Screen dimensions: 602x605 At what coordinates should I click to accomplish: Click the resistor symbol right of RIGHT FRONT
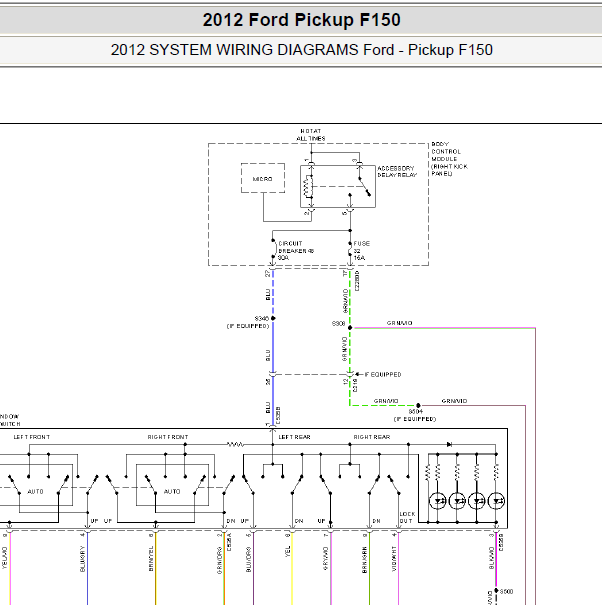235,444
